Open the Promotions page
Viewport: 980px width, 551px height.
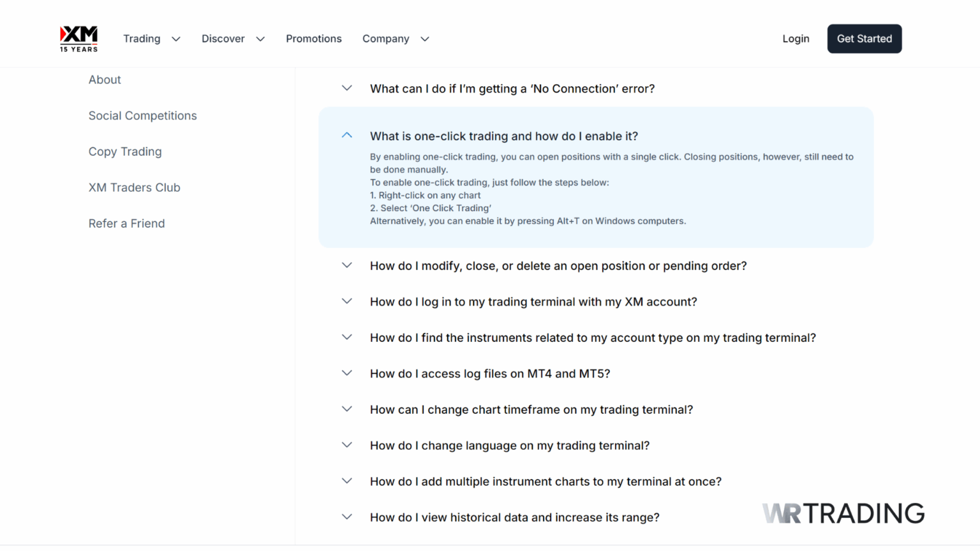(x=313, y=39)
